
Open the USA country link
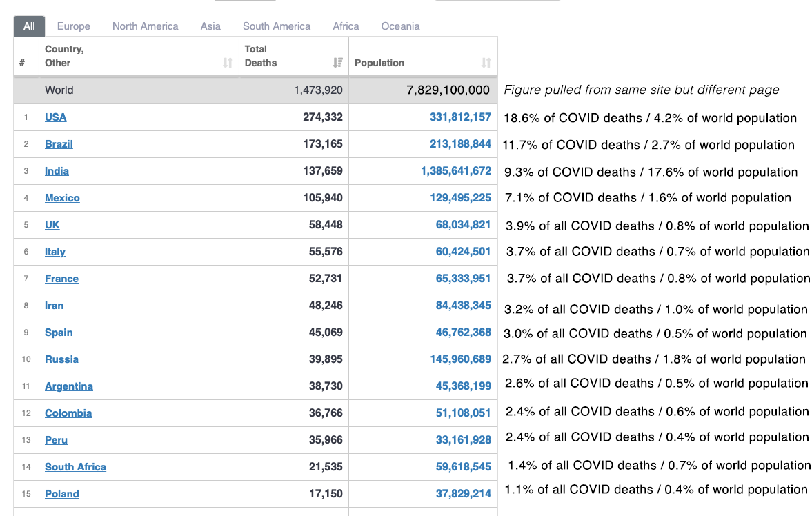[56, 117]
